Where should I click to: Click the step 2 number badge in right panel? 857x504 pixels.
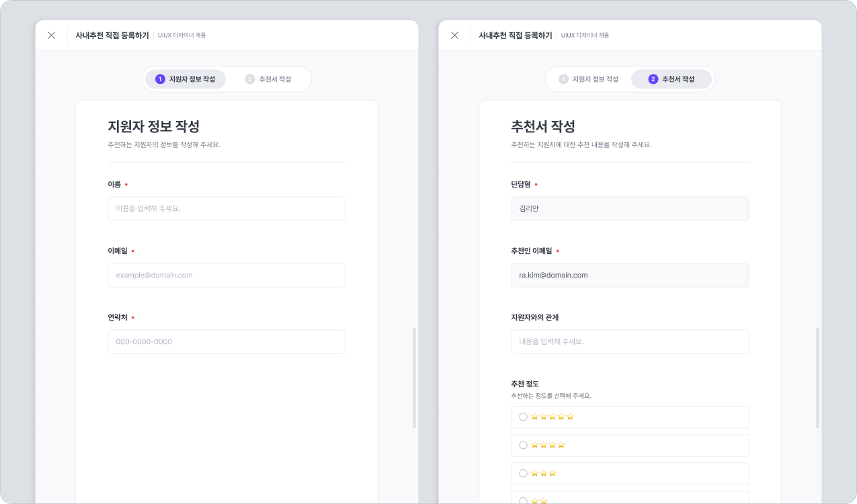pyautogui.click(x=653, y=79)
